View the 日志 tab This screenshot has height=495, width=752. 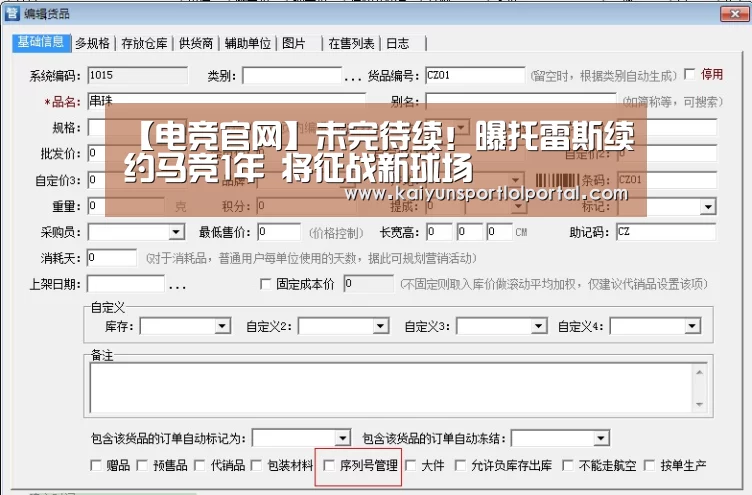coord(398,44)
